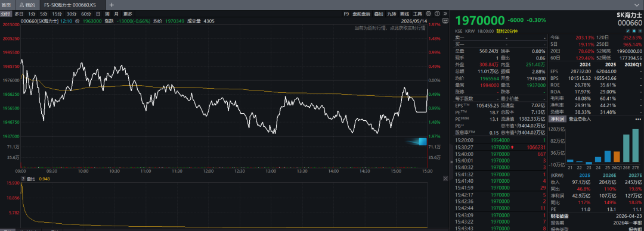This screenshot has width=644, height=231.
Task: Switch to the 首页 home tab
Action: (6, 5)
